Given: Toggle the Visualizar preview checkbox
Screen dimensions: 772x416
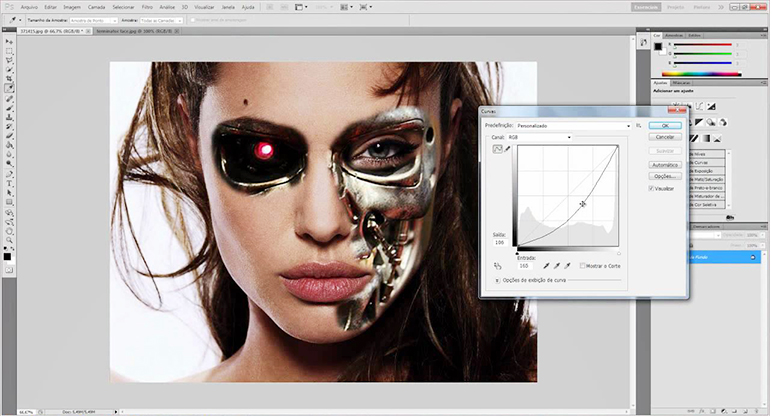Looking at the screenshot, I should coord(651,188).
